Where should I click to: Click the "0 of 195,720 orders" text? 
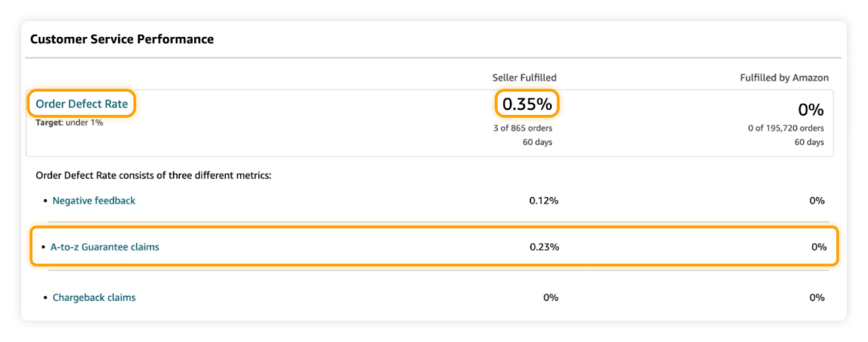786,128
